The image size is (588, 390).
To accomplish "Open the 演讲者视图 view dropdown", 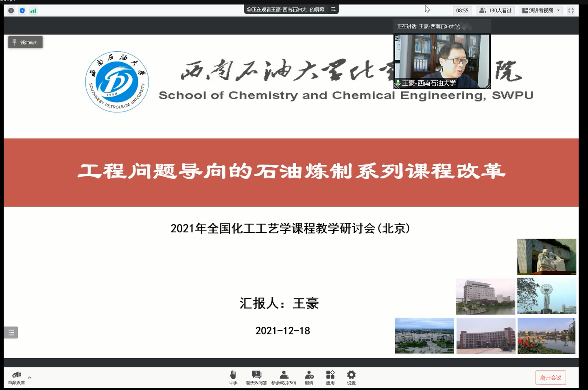I will point(541,11).
